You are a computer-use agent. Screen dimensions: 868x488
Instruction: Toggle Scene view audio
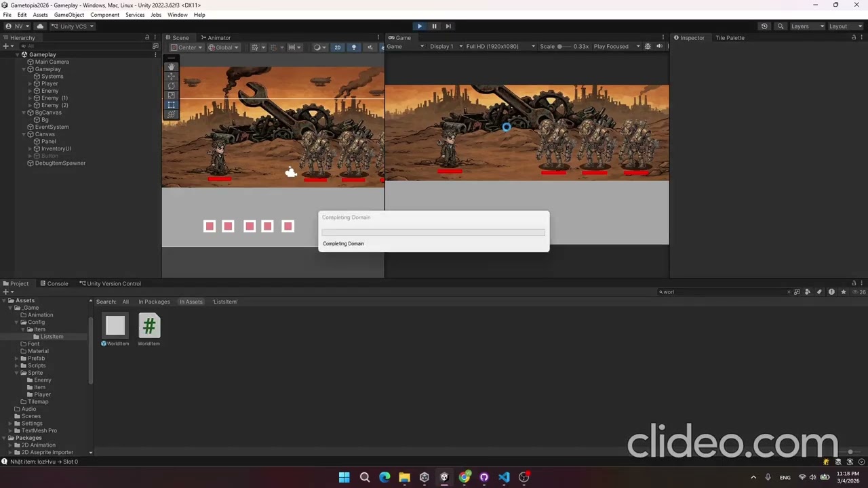370,47
